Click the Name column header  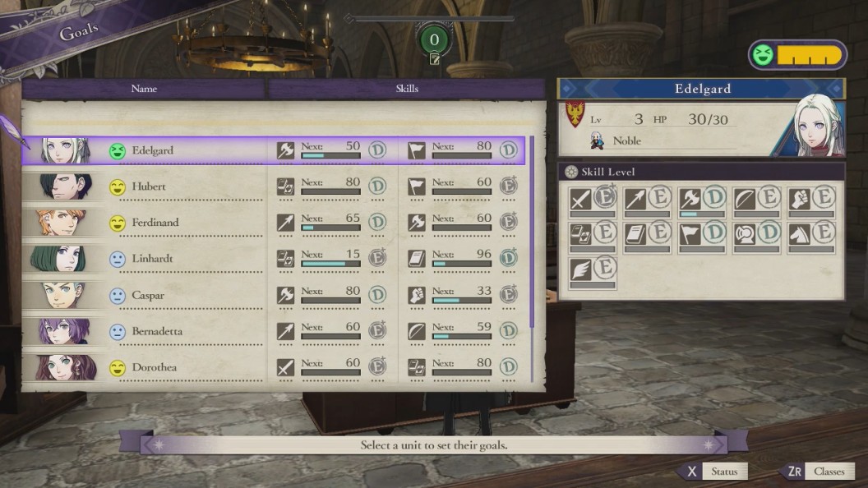(x=144, y=89)
